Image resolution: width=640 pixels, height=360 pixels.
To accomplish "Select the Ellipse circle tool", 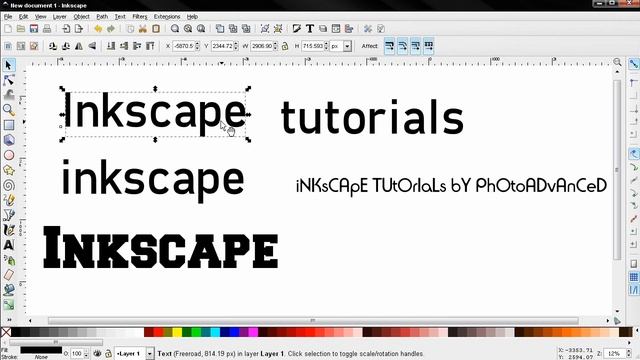I will pos(9,155).
